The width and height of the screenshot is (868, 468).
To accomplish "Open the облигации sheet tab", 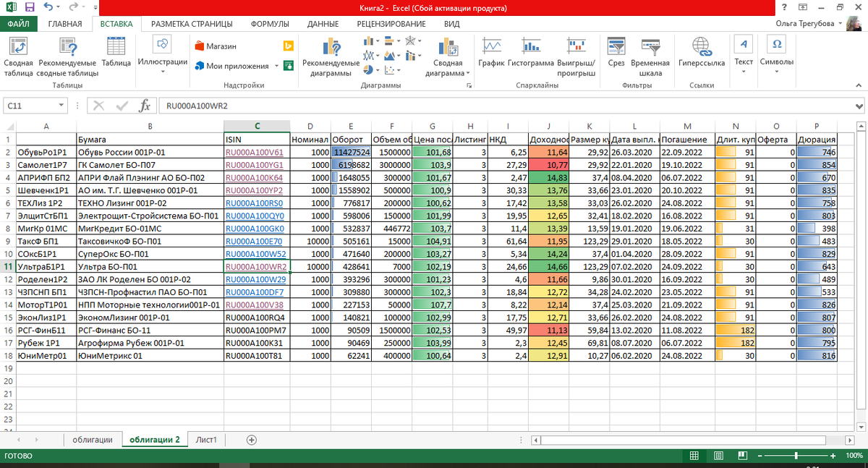I will pyautogui.click(x=93, y=440).
